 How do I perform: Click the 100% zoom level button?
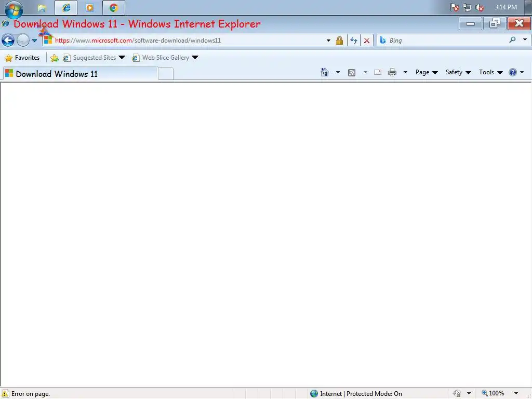(x=493, y=393)
